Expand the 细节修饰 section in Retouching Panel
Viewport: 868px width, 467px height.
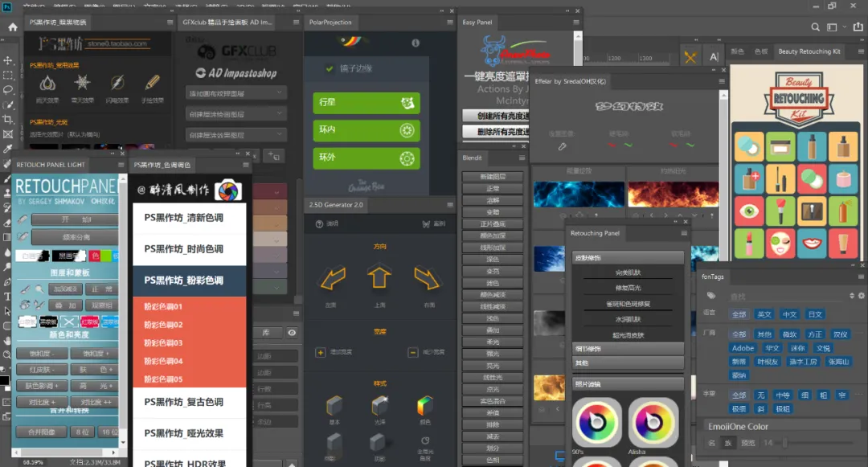point(628,349)
